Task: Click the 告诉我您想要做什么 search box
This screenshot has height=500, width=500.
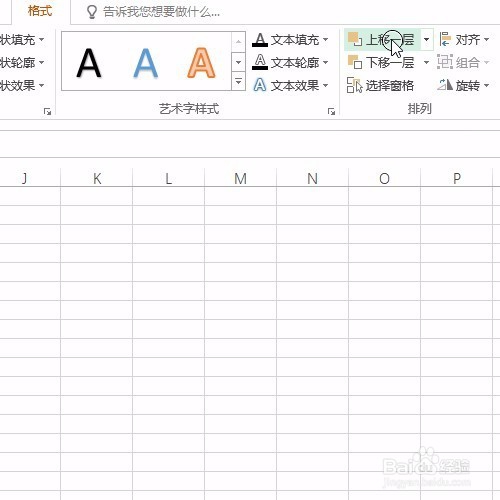Action: (161, 12)
